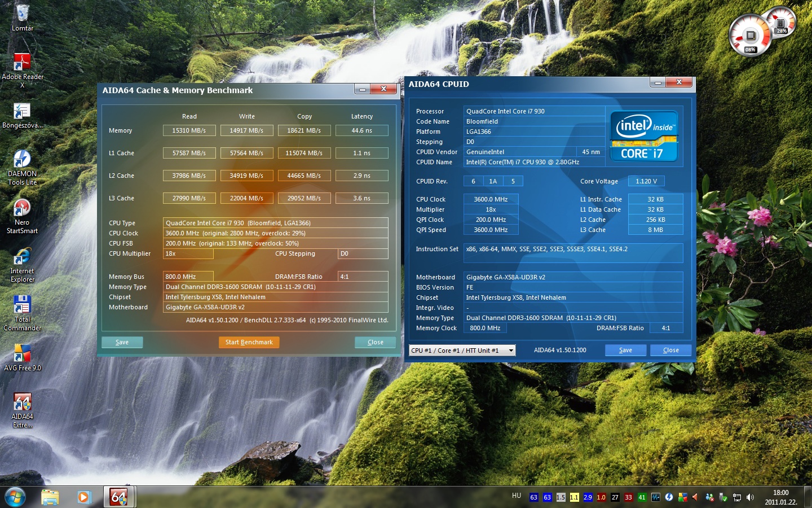The height and width of the screenshot is (508, 812).
Task: Click the L1 Cache Copy 115074 MB/s
Action: tap(304, 153)
